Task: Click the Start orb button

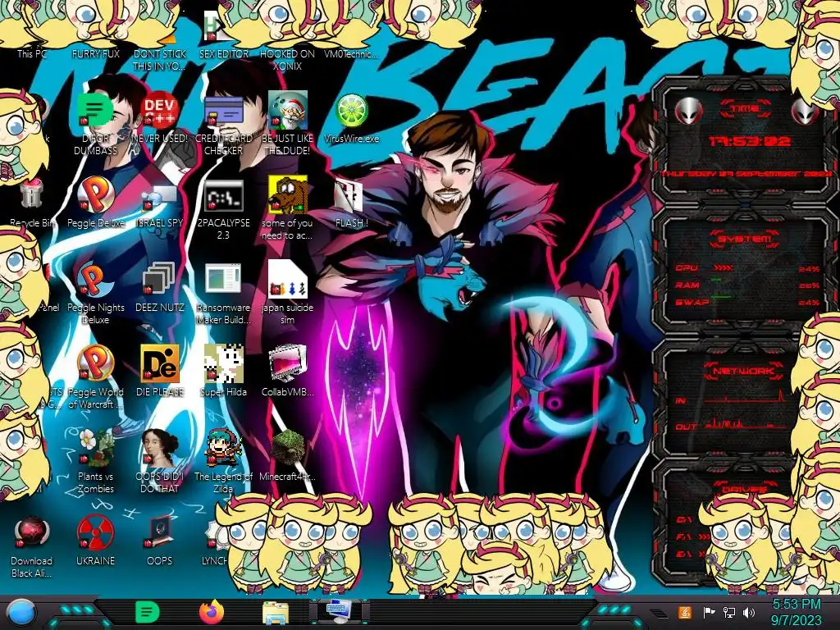Action: [21, 612]
